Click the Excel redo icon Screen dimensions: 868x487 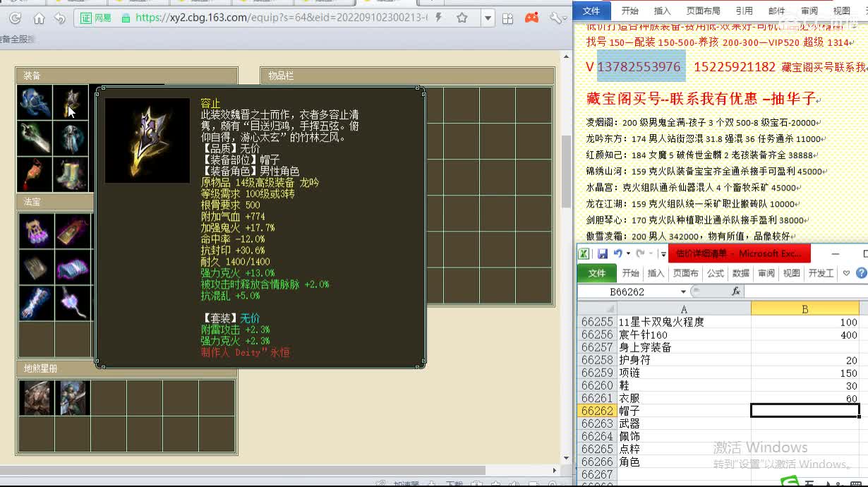(639, 253)
